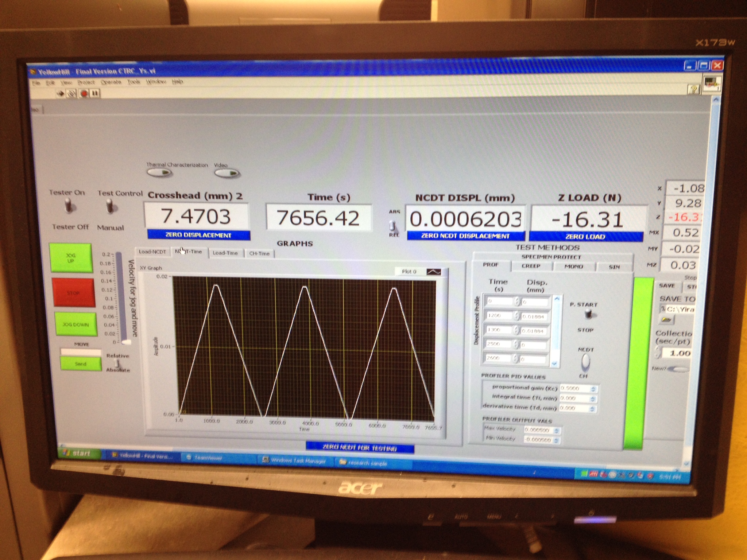
Task: Click the jog velocity slider handle
Action: tap(126, 342)
